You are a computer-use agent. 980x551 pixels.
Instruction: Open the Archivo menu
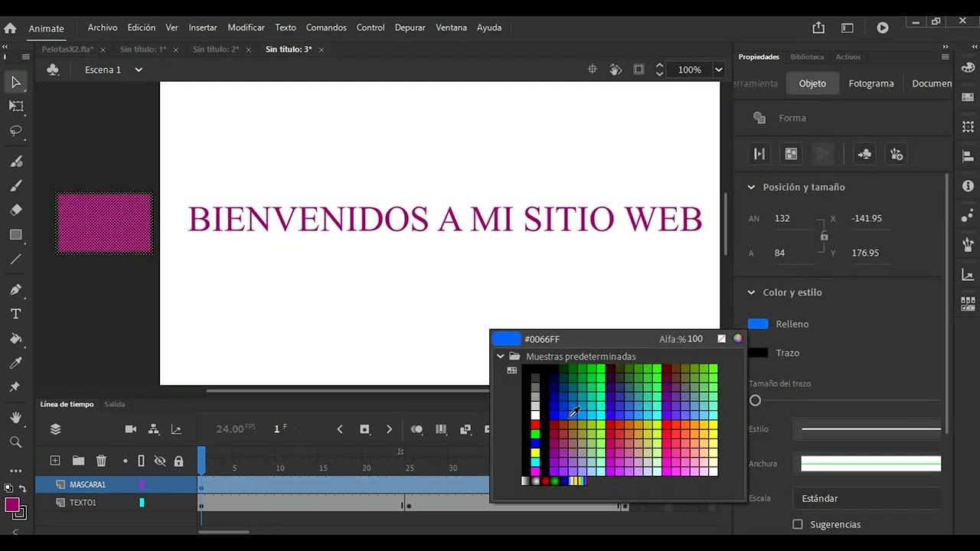tap(103, 28)
